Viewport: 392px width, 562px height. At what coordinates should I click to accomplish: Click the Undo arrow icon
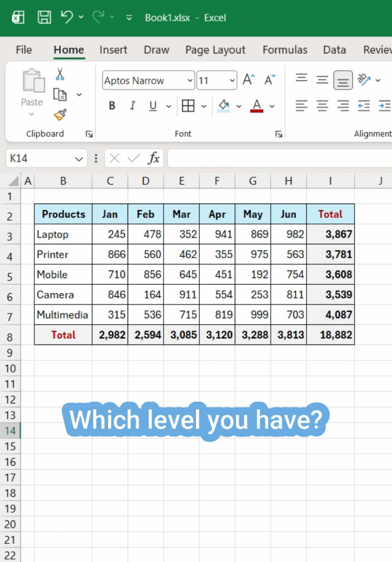pyautogui.click(x=67, y=17)
